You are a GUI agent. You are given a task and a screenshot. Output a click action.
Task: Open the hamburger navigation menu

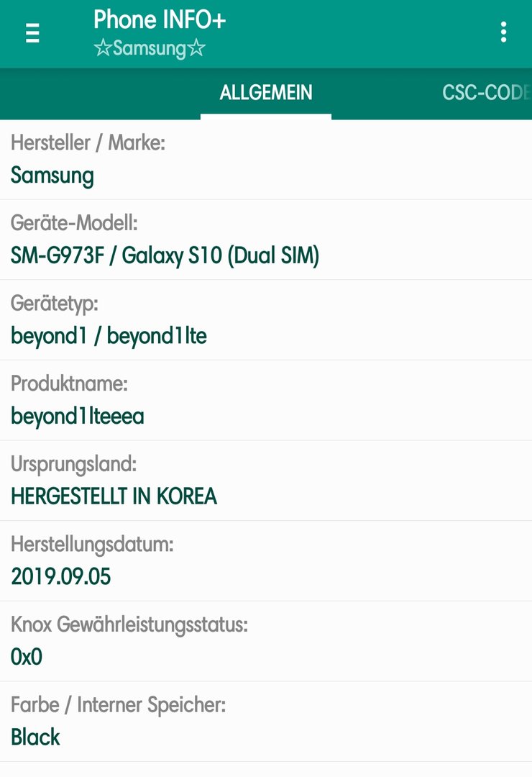click(x=32, y=33)
